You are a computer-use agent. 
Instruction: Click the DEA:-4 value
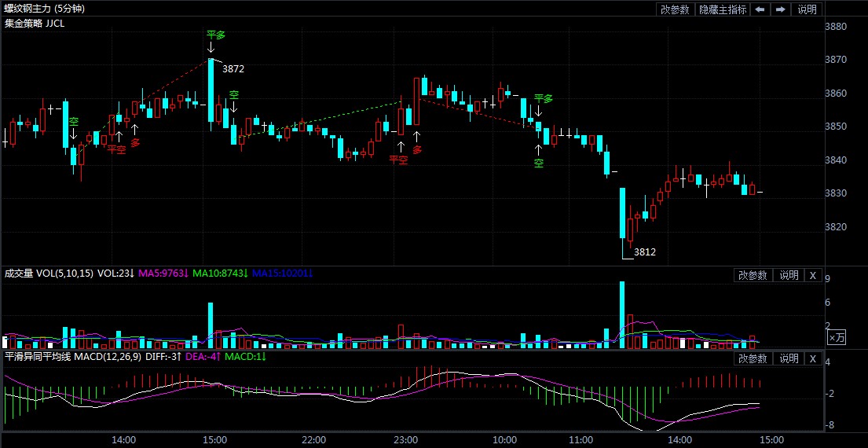[203, 357]
